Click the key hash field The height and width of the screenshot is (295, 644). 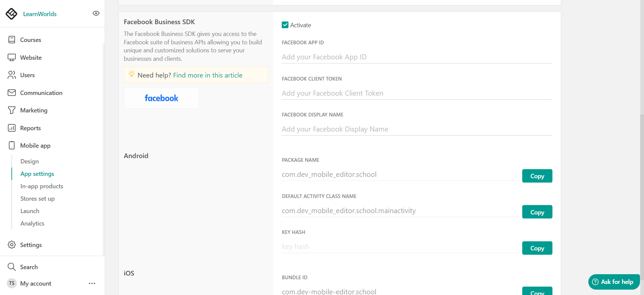click(400, 247)
